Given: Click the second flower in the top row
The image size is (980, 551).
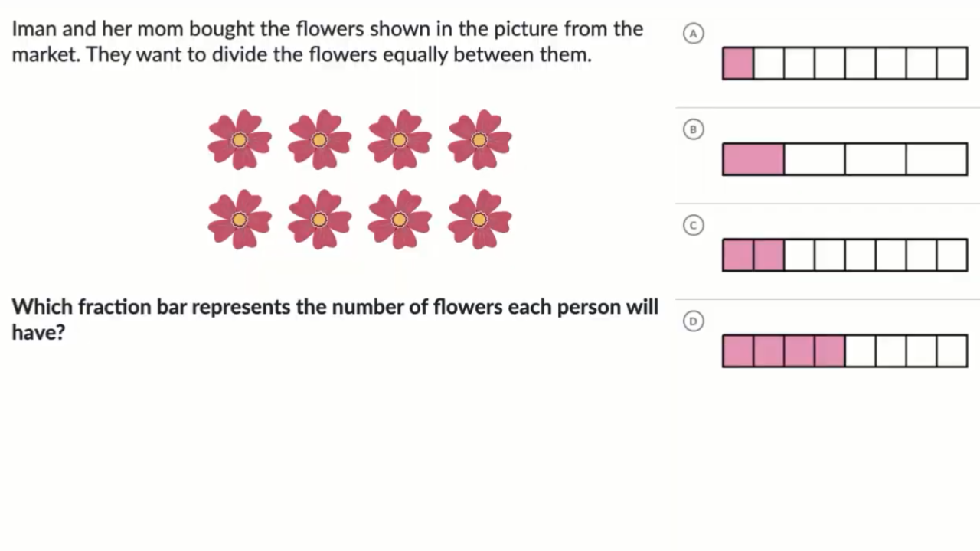Looking at the screenshot, I should click(x=319, y=139).
